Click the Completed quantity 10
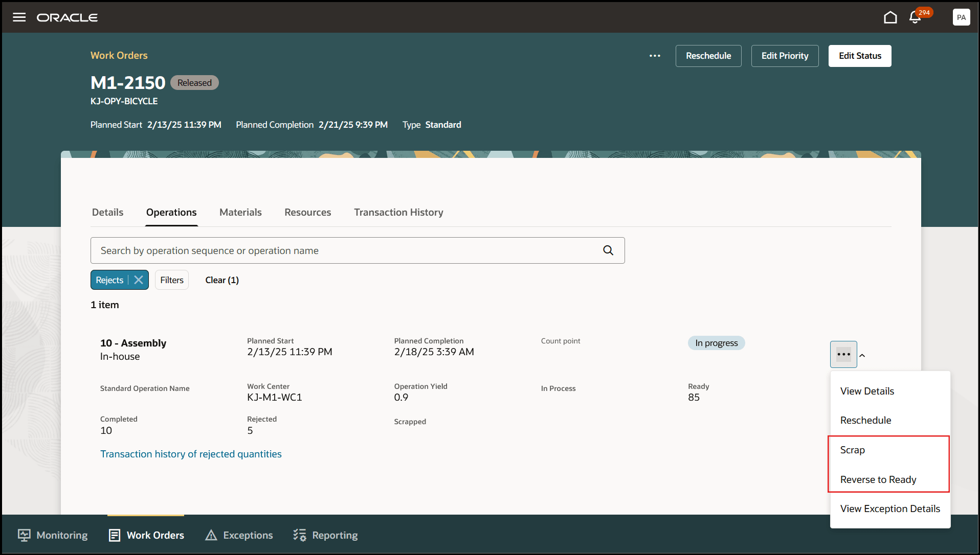Screen dimensions: 980x555 pos(106,430)
